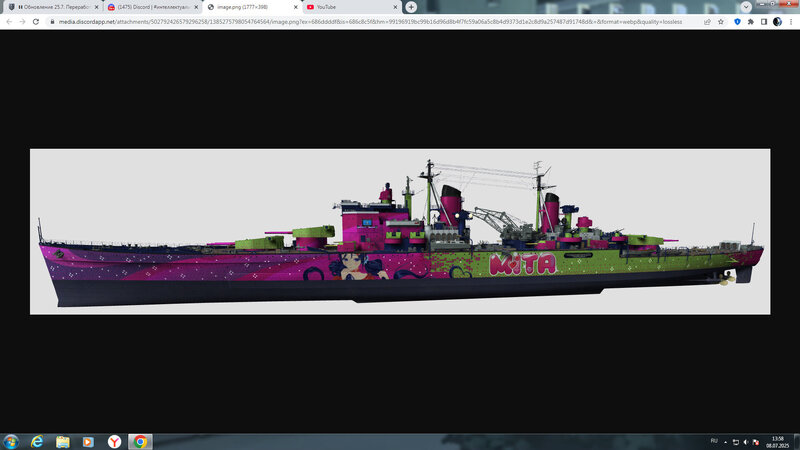The image size is (800, 450).
Task: Click the media.discordapp.net URL in address bar
Action: [370, 22]
